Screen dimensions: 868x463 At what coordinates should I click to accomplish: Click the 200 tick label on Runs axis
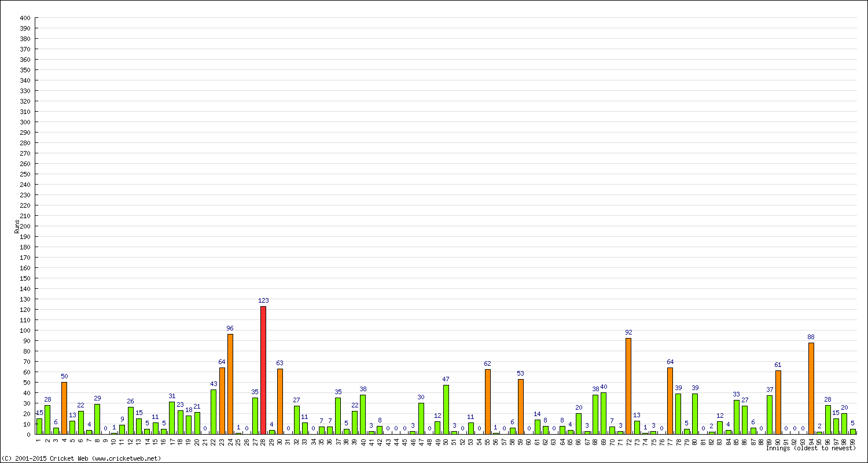point(24,226)
